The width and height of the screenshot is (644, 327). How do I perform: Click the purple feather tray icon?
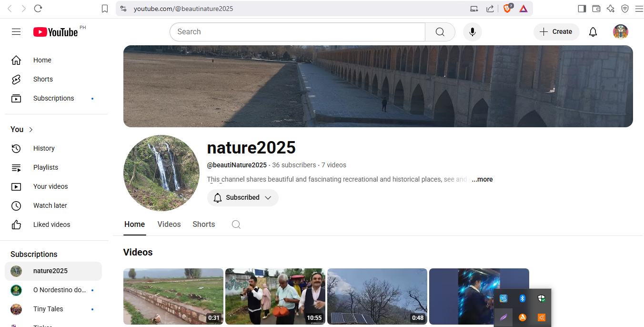click(503, 317)
